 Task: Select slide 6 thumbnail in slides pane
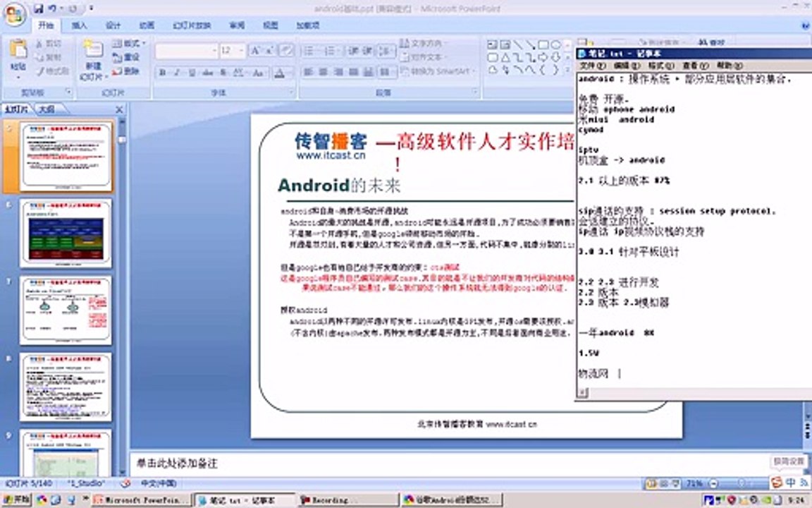click(66, 234)
